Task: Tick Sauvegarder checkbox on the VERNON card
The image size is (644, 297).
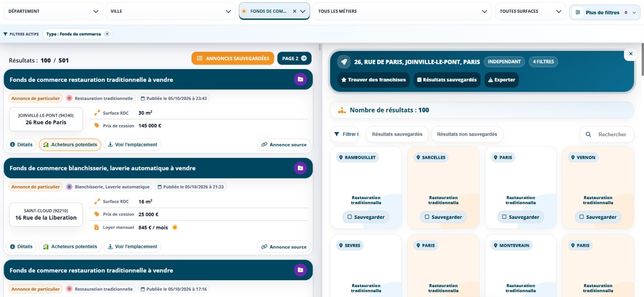Action: click(582, 217)
